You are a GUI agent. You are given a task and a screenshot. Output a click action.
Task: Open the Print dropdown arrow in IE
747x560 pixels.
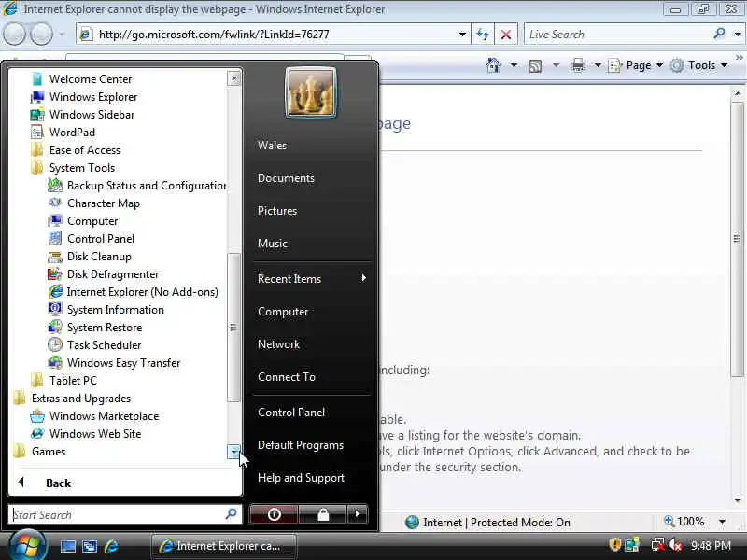(598, 65)
